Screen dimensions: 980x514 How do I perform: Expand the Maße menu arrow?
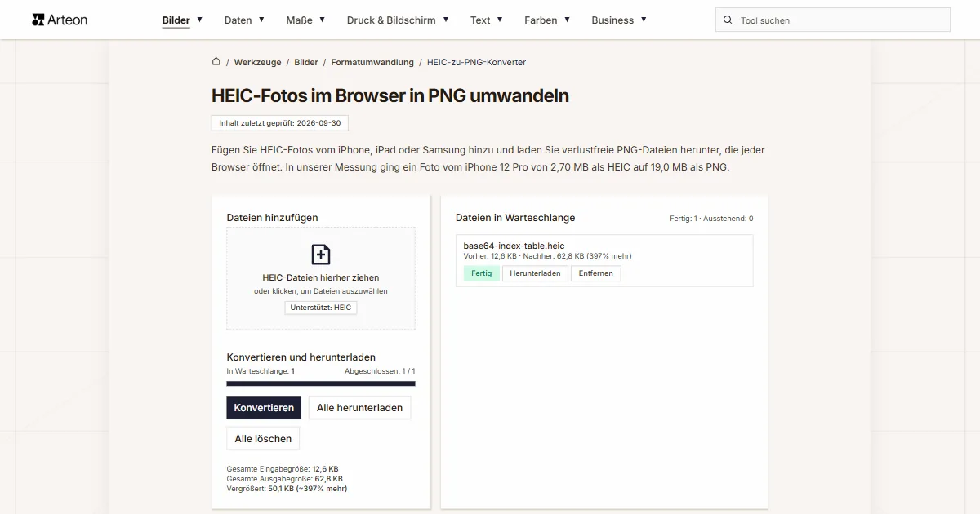coord(322,20)
